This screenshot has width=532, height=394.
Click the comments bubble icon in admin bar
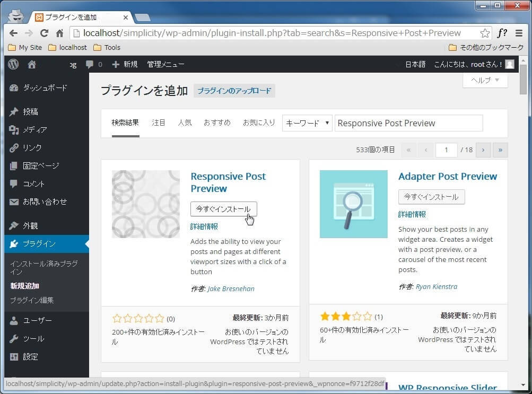click(90, 64)
